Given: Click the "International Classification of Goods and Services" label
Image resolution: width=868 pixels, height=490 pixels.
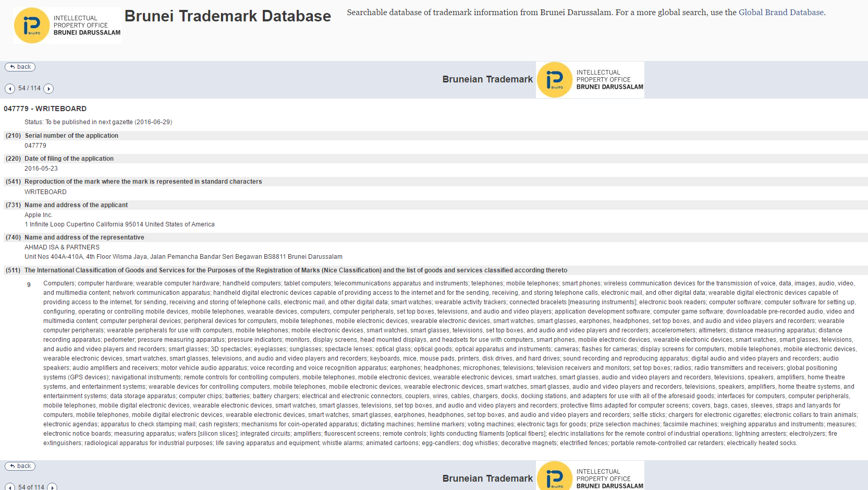Looking at the screenshot, I should click(296, 270).
